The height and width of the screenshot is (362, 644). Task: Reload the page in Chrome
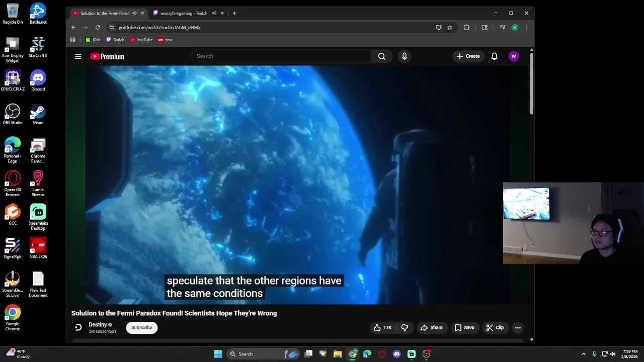[98, 28]
